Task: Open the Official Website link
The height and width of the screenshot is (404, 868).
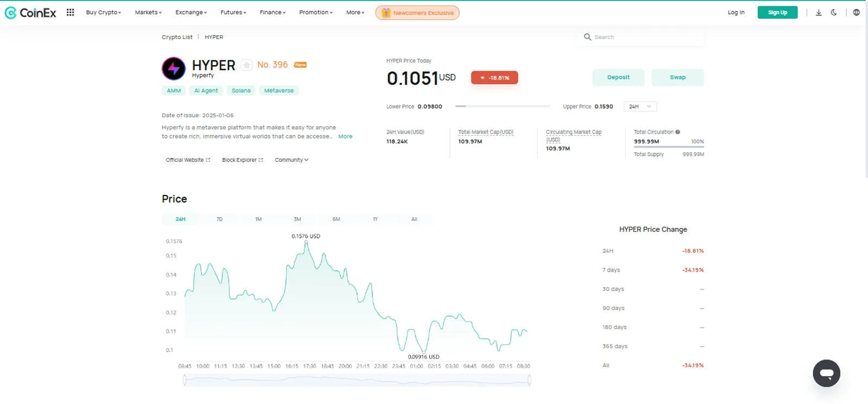Action: 188,160
